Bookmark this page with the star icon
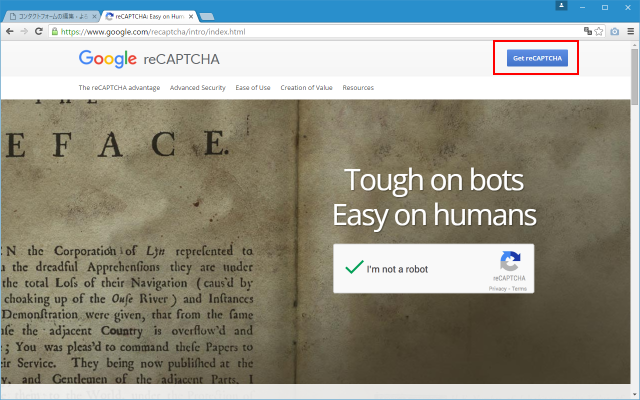Viewport: 640px width, 400px height. point(598,32)
